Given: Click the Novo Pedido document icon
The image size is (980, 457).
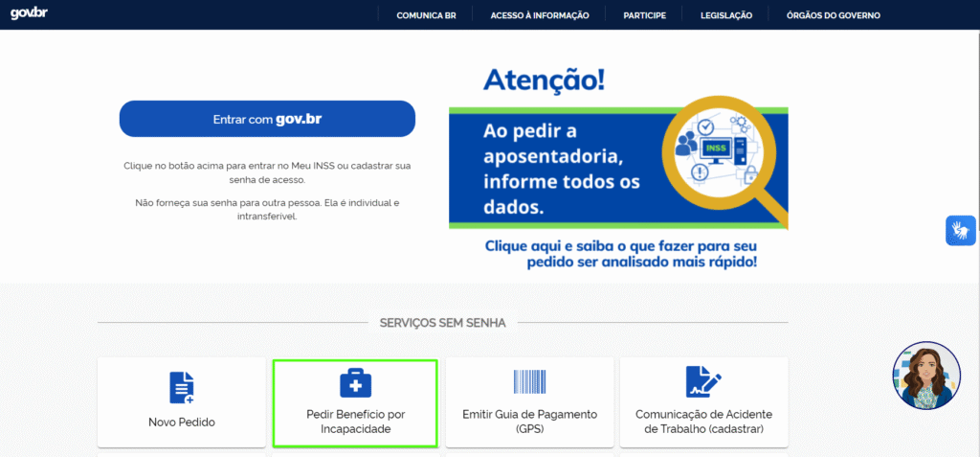Looking at the screenshot, I should coord(182,387).
